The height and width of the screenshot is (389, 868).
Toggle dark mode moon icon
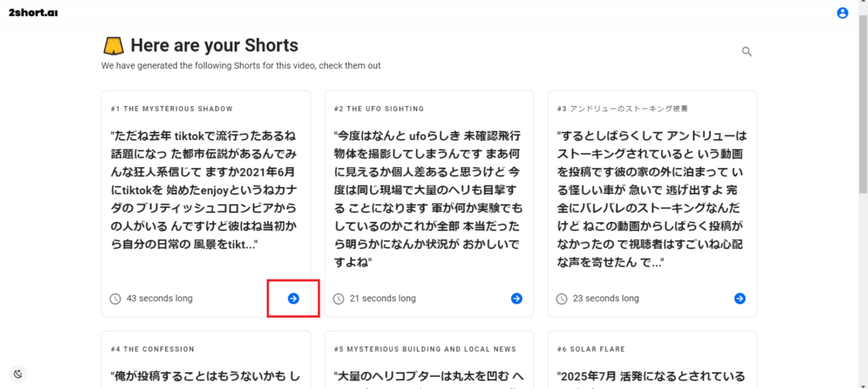(19, 374)
